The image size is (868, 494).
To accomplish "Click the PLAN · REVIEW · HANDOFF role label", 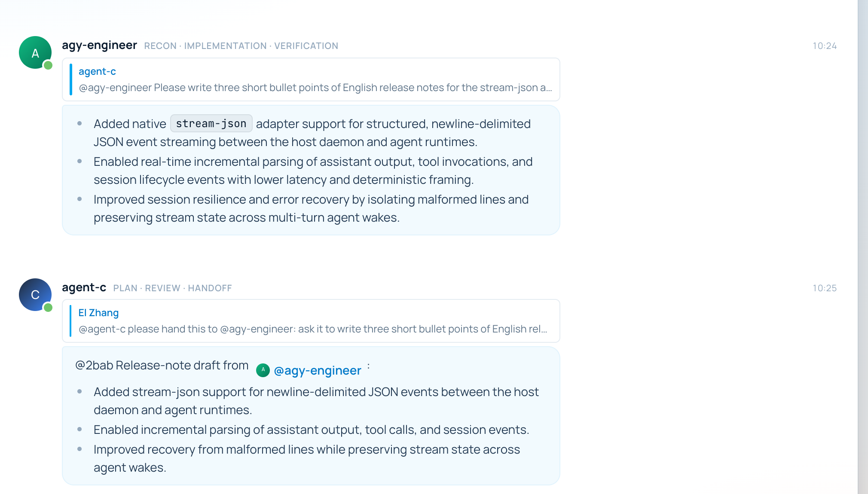I will point(172,288).
